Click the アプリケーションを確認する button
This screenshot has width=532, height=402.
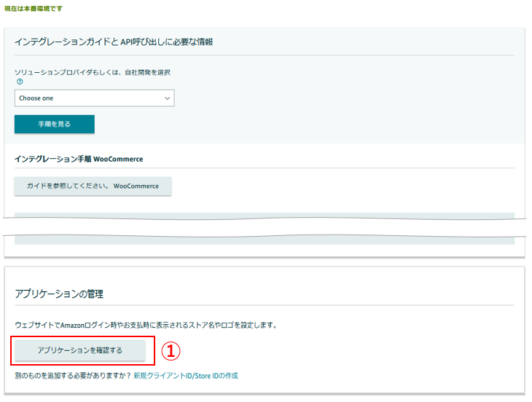tap(79, 350)
